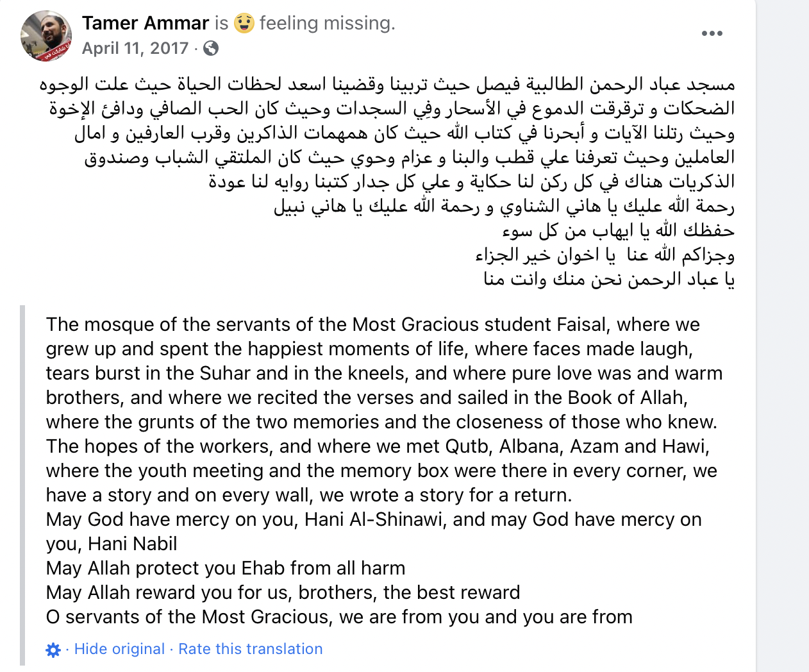This screenshot has width=809, height=672.
Task: Click the gray quote bar beside the translation
Action: tap(22, 485)
